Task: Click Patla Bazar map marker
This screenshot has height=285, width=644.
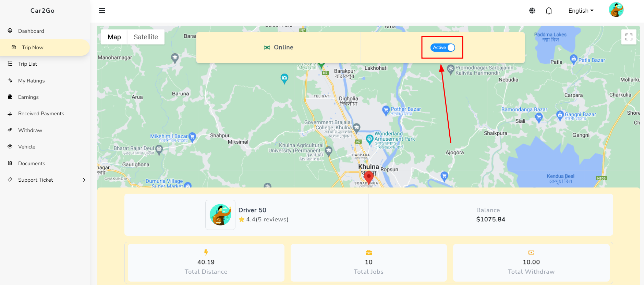Action: pyautogui.click(x=573, y=60)
